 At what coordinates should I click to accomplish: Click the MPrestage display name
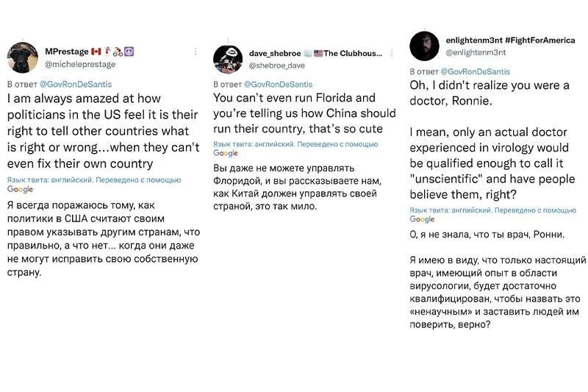[67, 51]
